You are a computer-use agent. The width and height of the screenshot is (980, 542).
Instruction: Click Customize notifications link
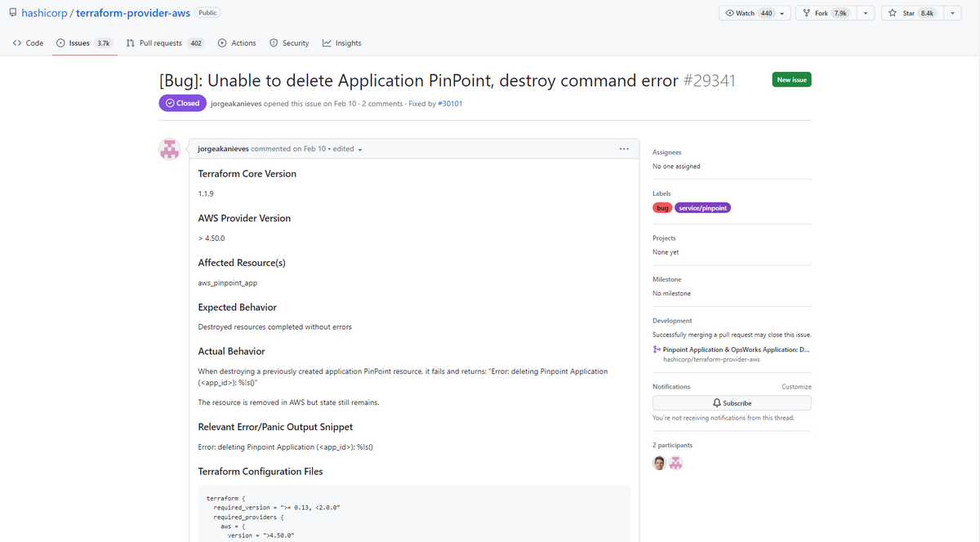[796, 386]
